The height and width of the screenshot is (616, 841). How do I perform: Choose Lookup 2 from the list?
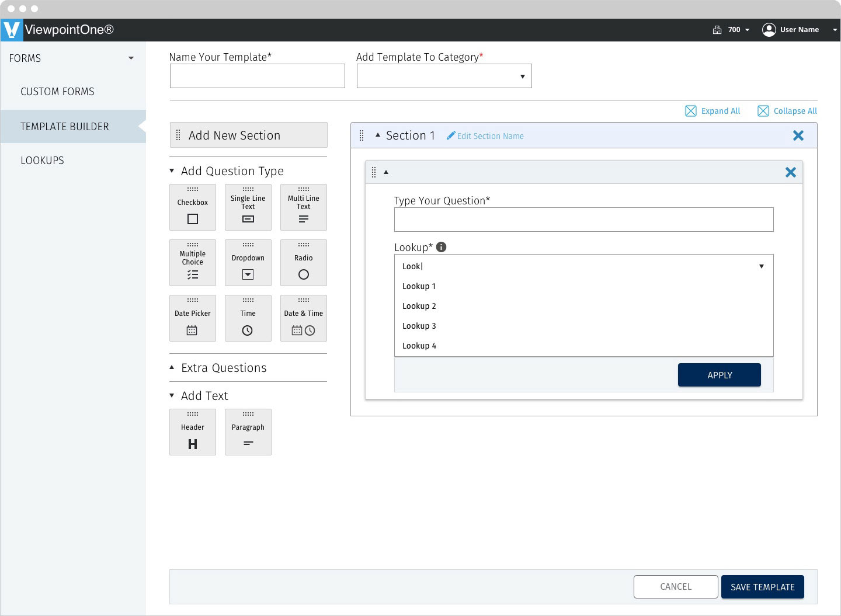click(584, 306)
